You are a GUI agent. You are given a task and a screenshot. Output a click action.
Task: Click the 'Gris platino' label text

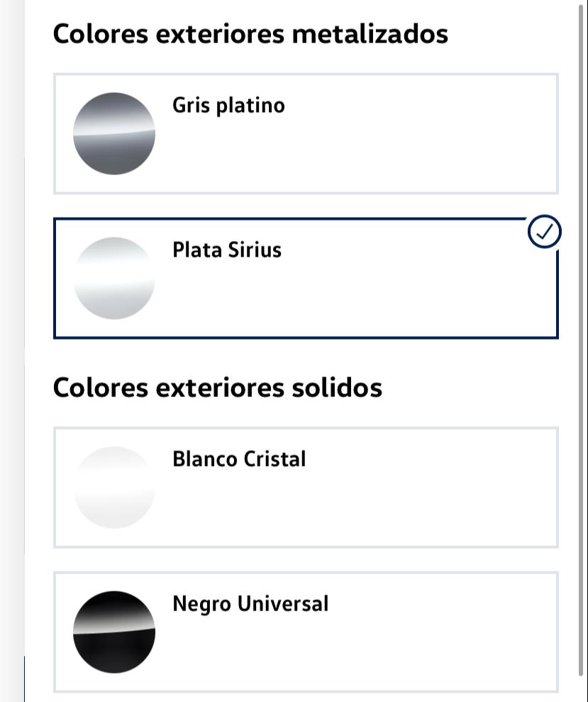tap(228, 106)
